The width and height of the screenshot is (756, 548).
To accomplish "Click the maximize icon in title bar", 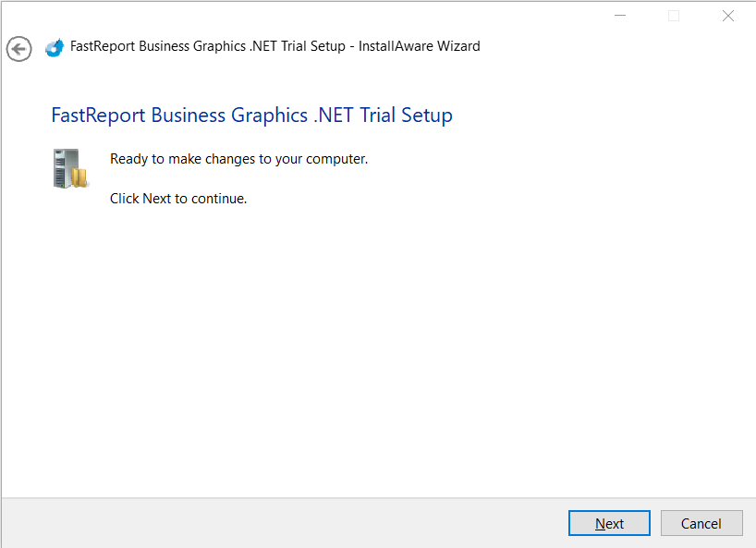I will click(674, 15).
